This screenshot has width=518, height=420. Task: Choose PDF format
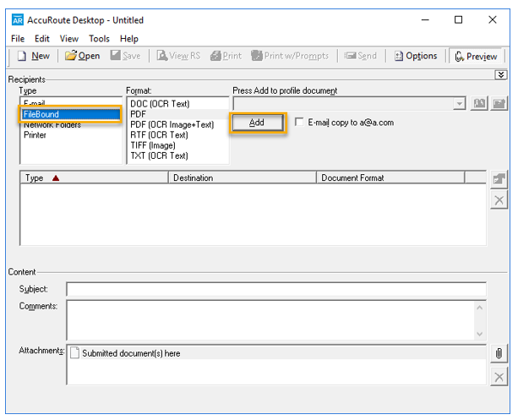[x=177, y=114]
